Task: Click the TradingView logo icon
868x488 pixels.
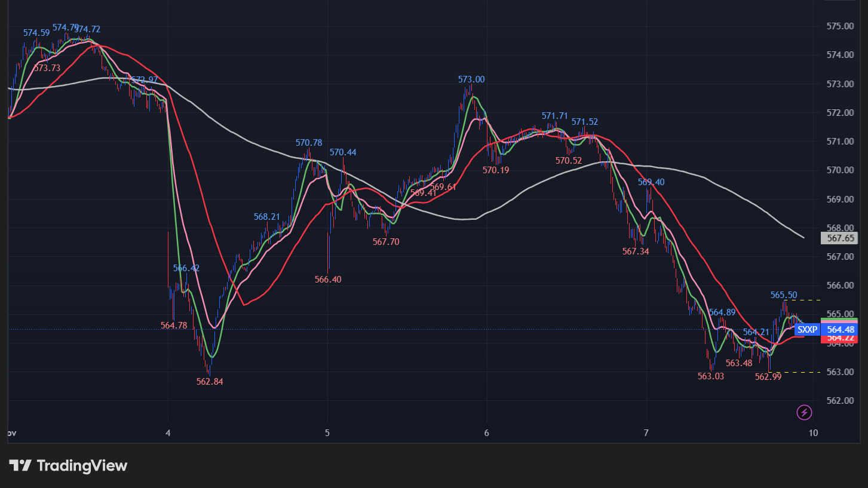Action: coord(20,465)
